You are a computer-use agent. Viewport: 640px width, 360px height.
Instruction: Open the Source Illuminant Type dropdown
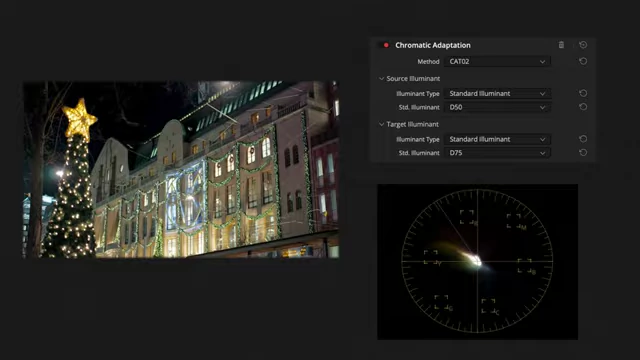pos(497,93)
